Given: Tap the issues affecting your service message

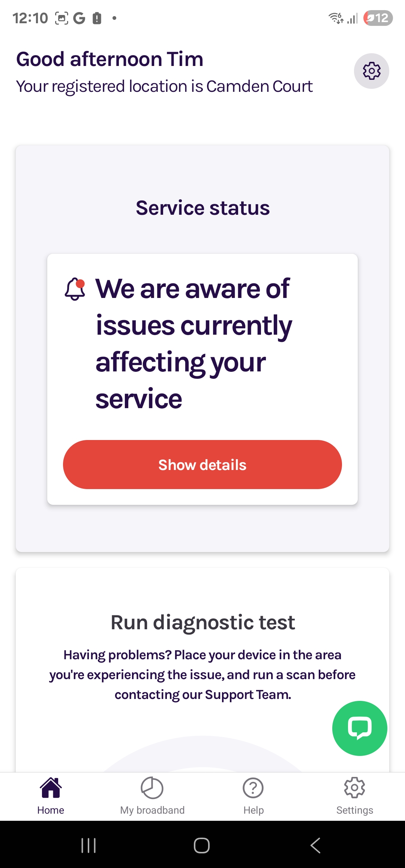Looking at the screenshot, I should point(193,343).
